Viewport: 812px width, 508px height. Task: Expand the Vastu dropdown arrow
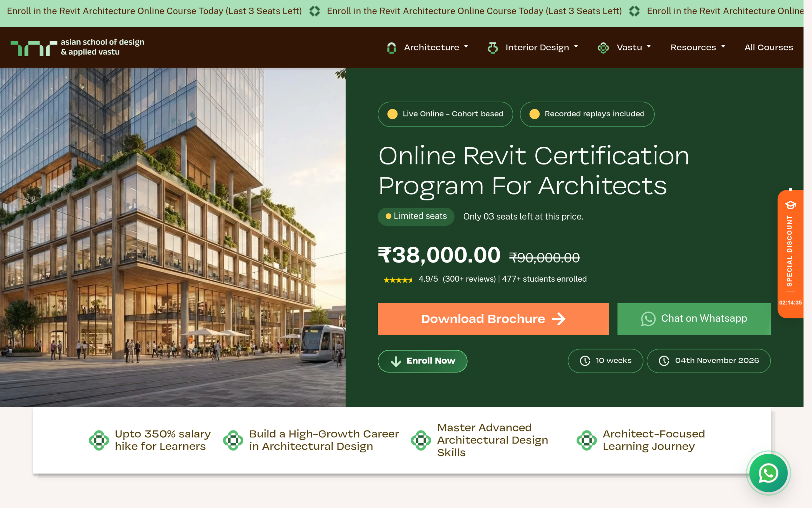click(x=649, y=47)
